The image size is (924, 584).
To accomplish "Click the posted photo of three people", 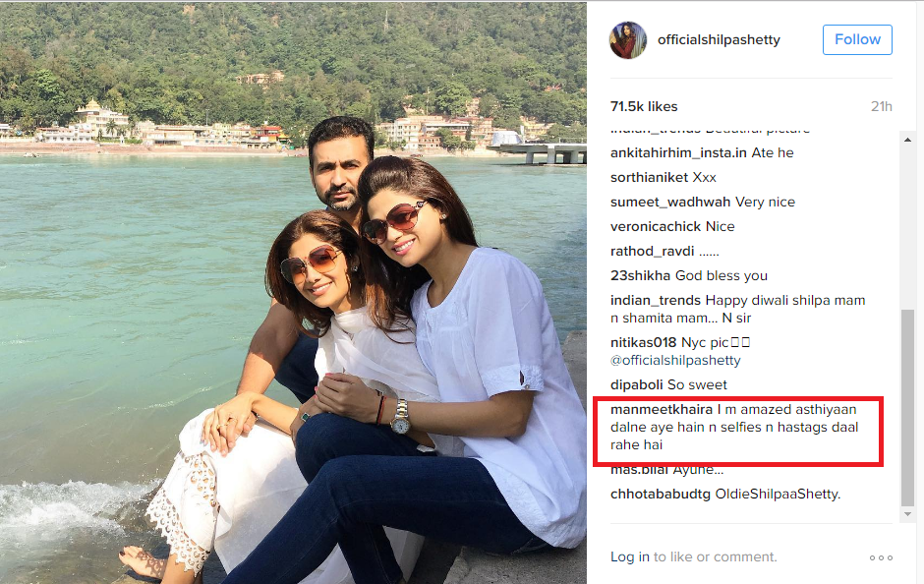I will [x=293, y=293].
